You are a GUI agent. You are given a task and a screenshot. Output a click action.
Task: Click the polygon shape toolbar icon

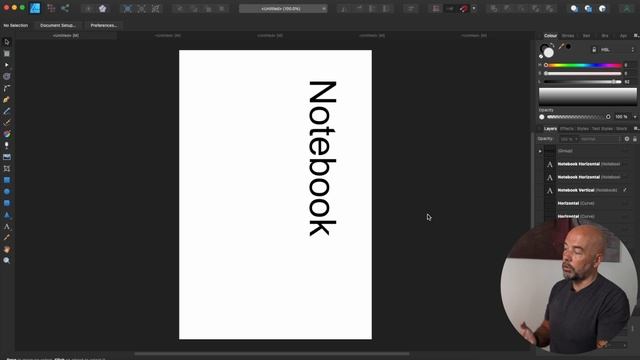[x=102, y=9]
